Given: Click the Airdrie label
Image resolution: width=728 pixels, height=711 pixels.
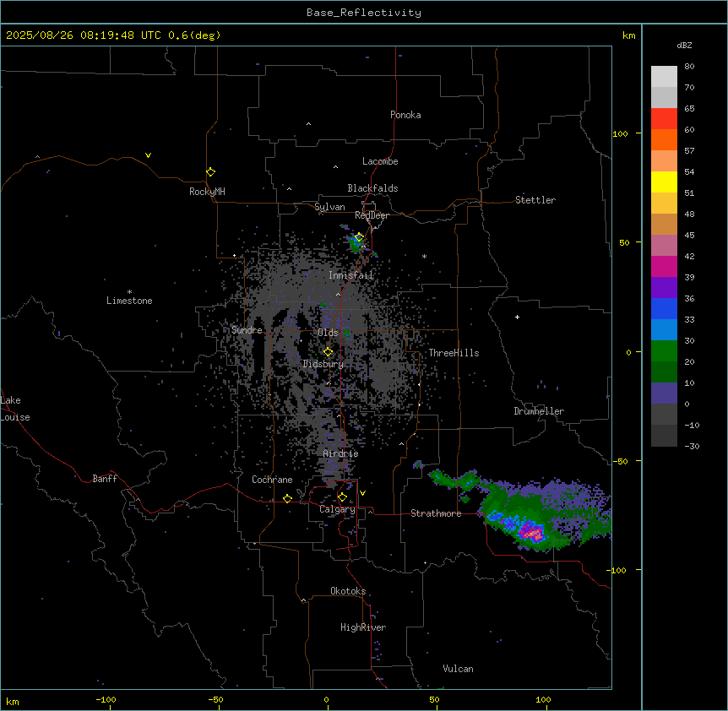Looking at the screenshot, I should 341,453.
